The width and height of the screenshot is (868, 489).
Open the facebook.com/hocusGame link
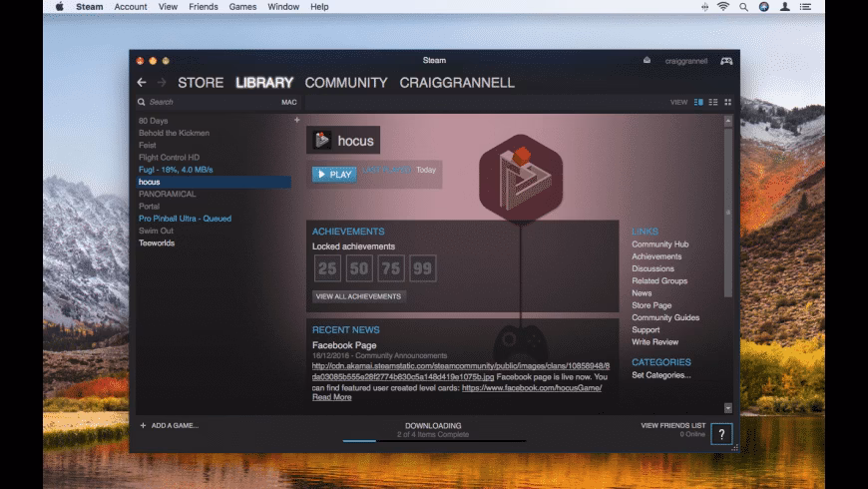pos(532,387)
